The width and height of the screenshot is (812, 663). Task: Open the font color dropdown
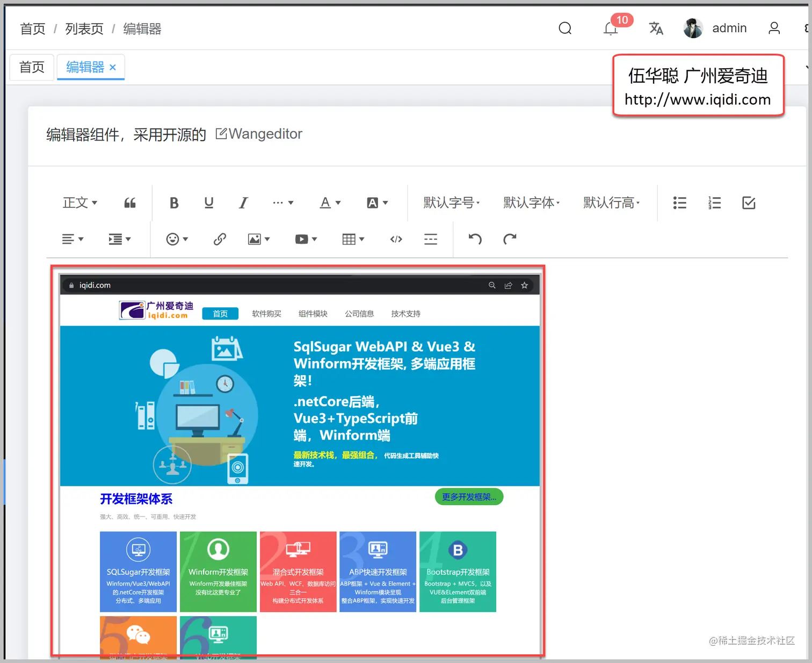pos(330,203)
